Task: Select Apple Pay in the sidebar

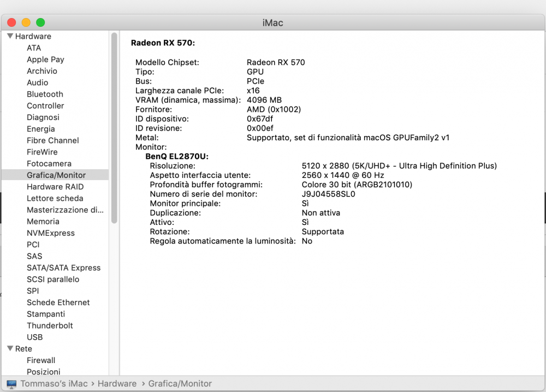Action: [x=46, y=60]
